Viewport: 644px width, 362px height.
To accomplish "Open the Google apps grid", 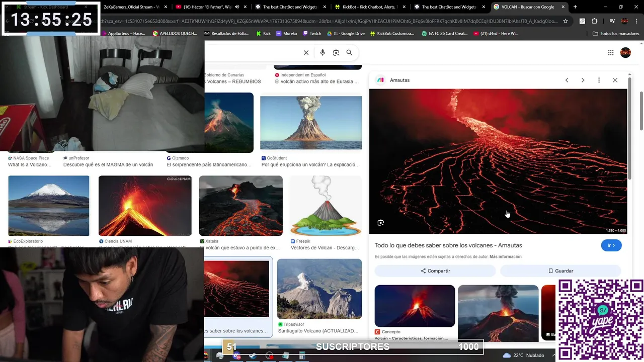I will 611,52.
